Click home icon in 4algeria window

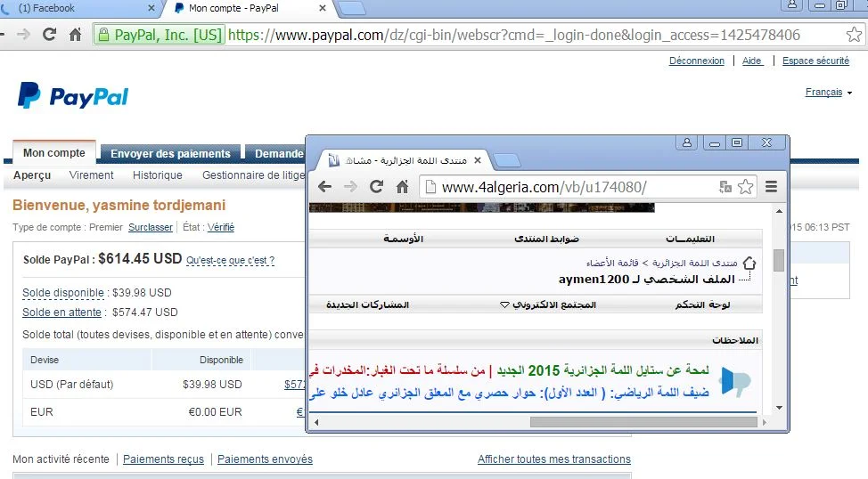[x=403, y=187]
